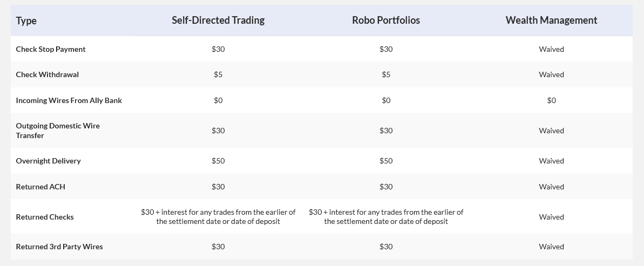Click the Wealth Management column header
This screenshot has width=644, height=266.
(x=551, y=20)
